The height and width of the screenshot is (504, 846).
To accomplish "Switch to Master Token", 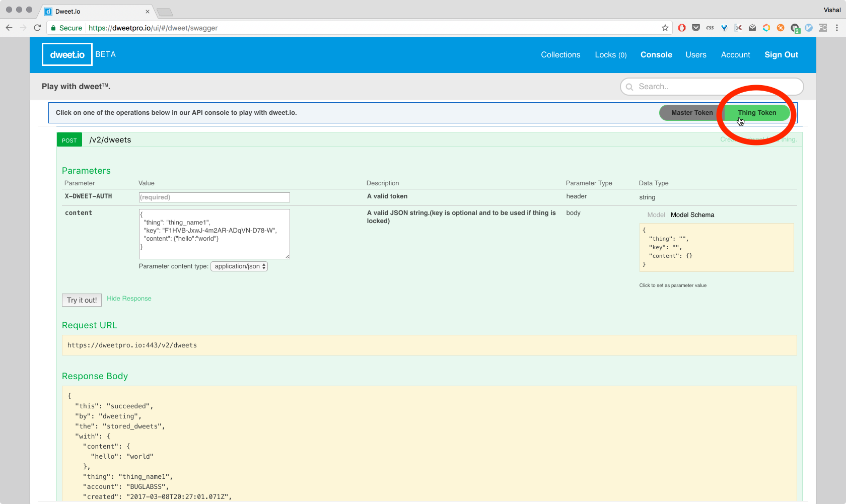I will click(692, 113).
